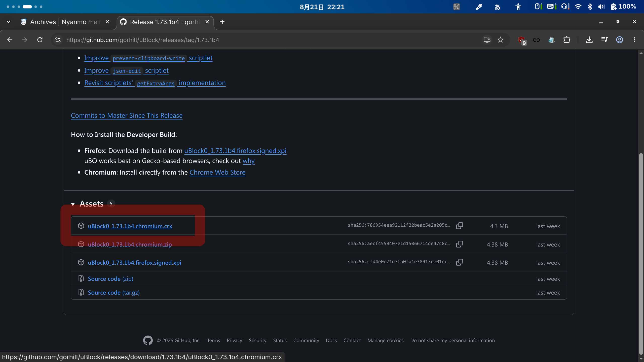This screenshot has width=644, height=362.
Task: Open the Bluetooth status icon
Action: pyautogui.click(x=590, y=7)
